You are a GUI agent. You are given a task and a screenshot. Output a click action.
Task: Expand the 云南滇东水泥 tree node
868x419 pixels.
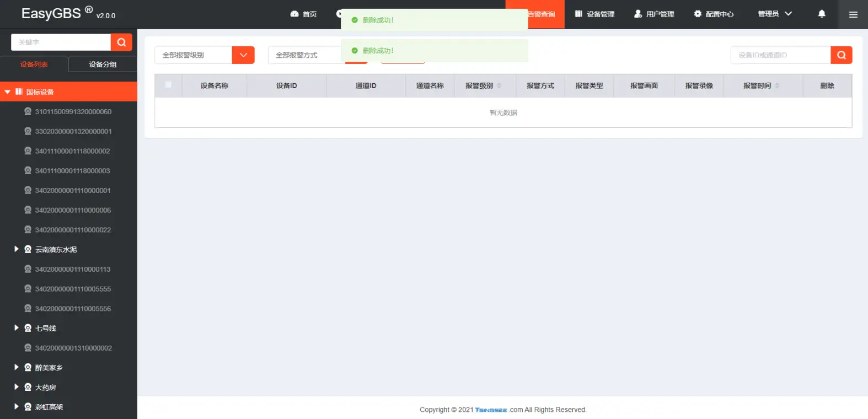(x=17, y=249)
